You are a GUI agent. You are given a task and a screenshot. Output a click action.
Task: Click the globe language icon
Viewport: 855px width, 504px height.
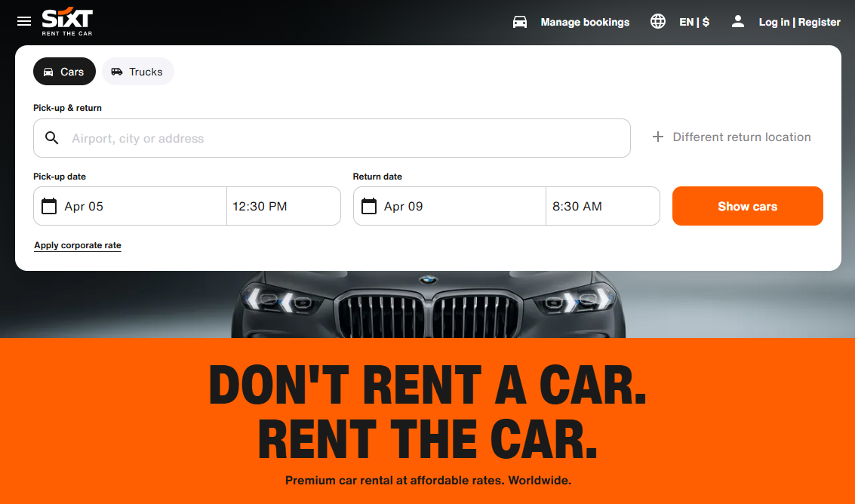point(657,21)
